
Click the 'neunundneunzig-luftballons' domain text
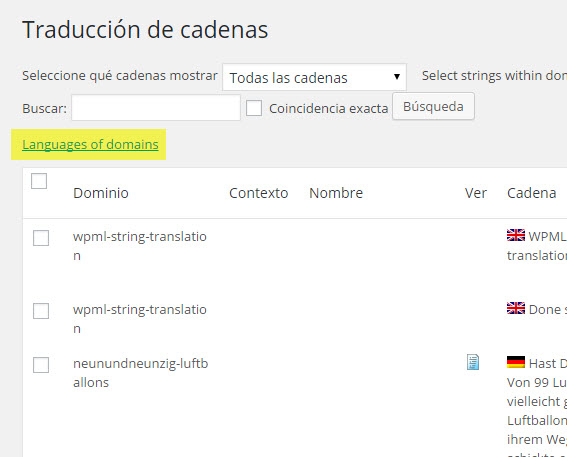(x=141, y=373)
